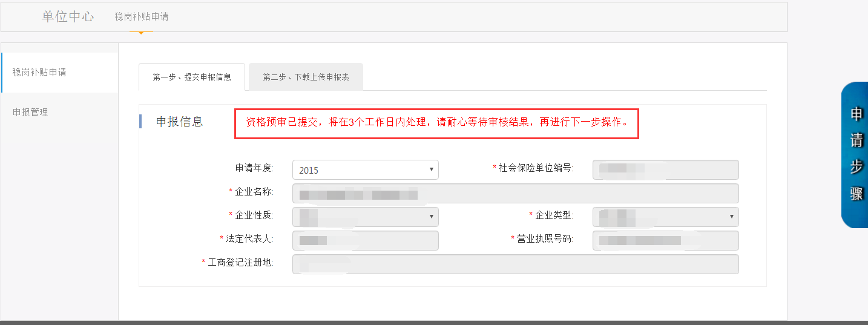Switch to the 第一步、提交申报信息 tab
This screenshot has height=325, width=868.
click(192, 77)
